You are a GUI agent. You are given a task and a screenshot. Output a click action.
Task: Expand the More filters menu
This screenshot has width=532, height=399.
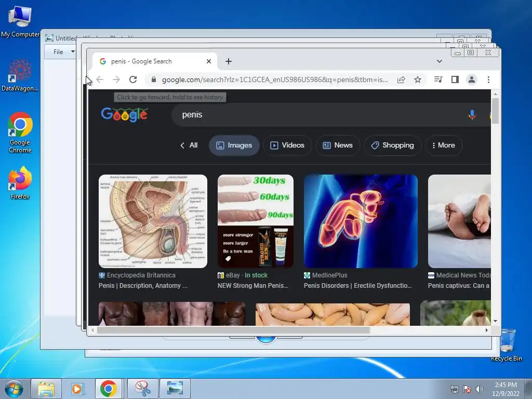(x=444, y=145)
